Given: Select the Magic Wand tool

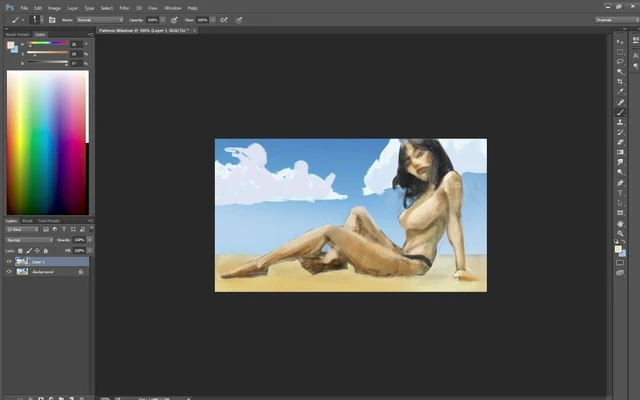Looking at the screenshot, I should [x=620, y=72].
